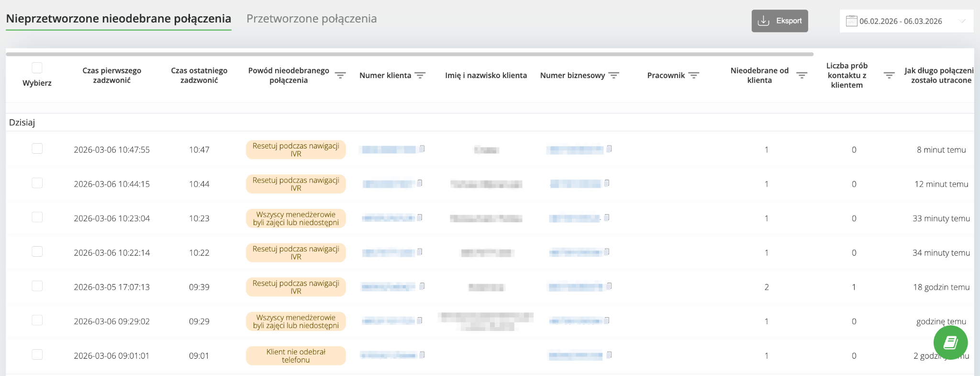980x376 pixels.
Task: Open filter for Powód nieodebranego połączenia
Action: 340,75
